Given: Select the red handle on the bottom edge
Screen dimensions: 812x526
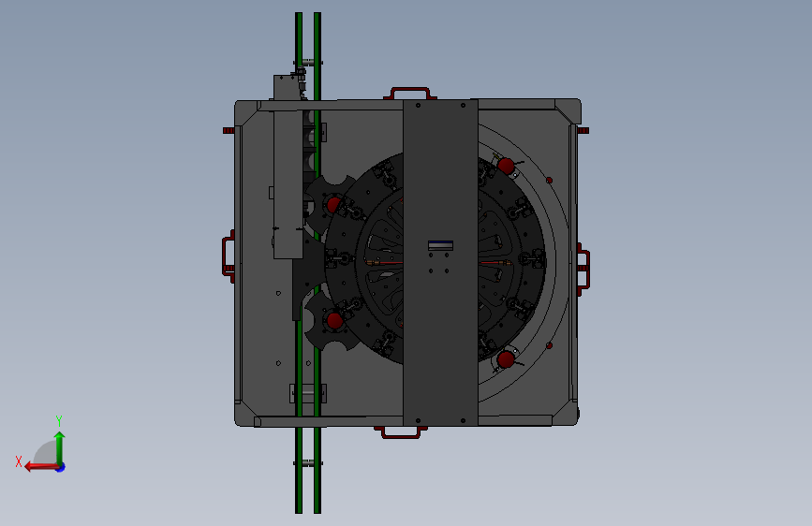Looking at the screenshot, I should 401,432.
